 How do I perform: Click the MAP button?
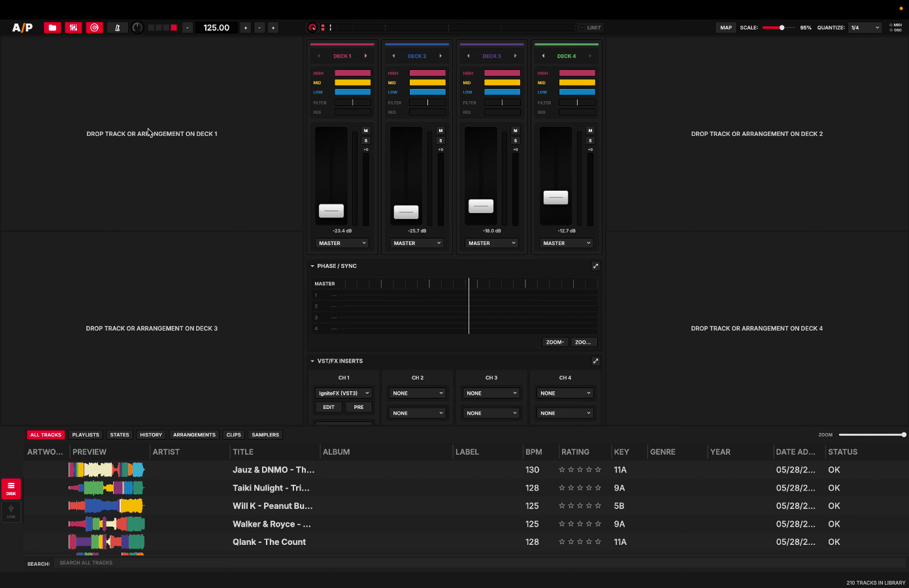(x=726, y=27)
